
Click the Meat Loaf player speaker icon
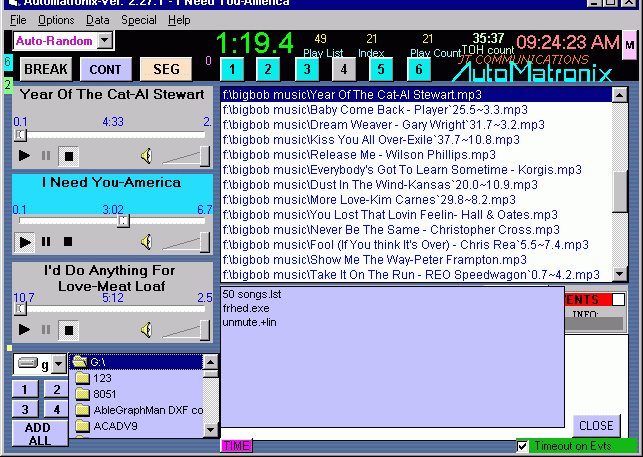(x=146, y=329)
